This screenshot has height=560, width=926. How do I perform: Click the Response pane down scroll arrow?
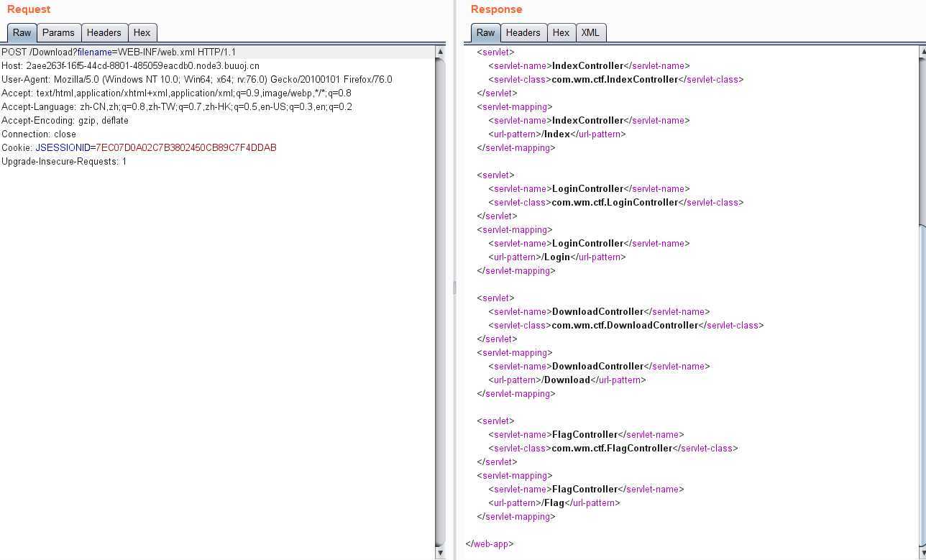click(x=922, y=553)
